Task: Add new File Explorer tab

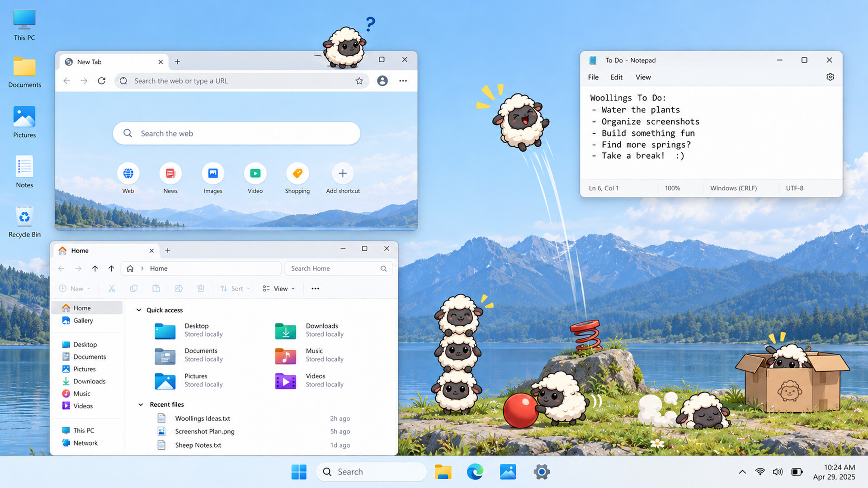Action: (x=168, y=251)
